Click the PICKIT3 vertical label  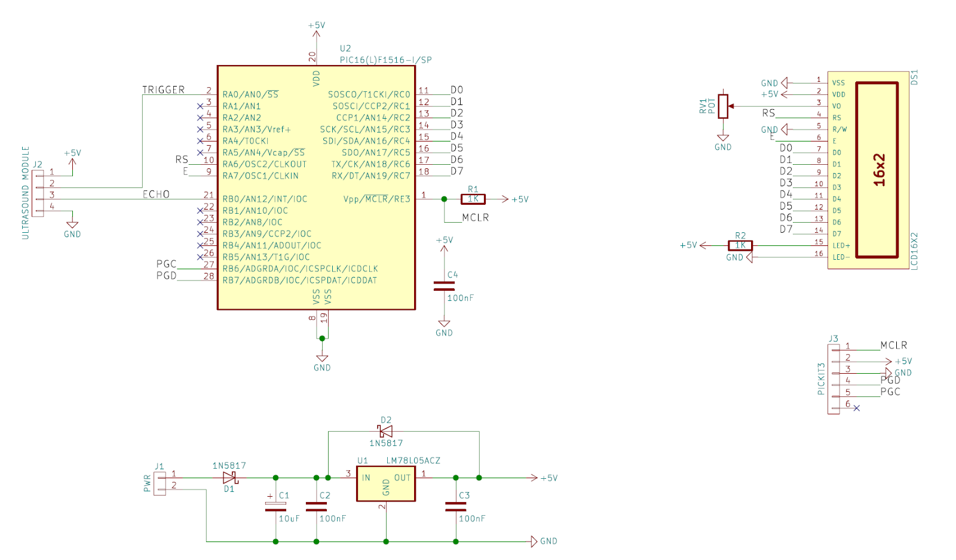(821, 379)
